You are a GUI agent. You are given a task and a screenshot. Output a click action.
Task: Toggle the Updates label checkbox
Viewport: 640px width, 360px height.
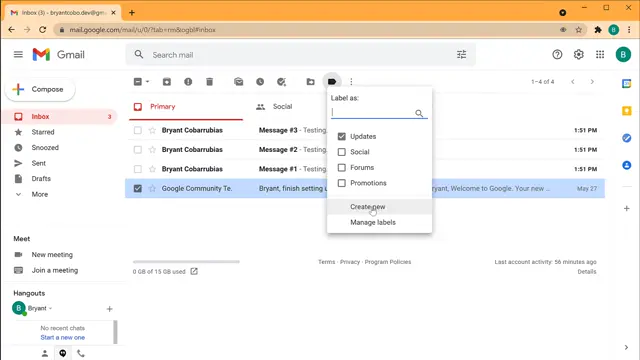(342, 136)
